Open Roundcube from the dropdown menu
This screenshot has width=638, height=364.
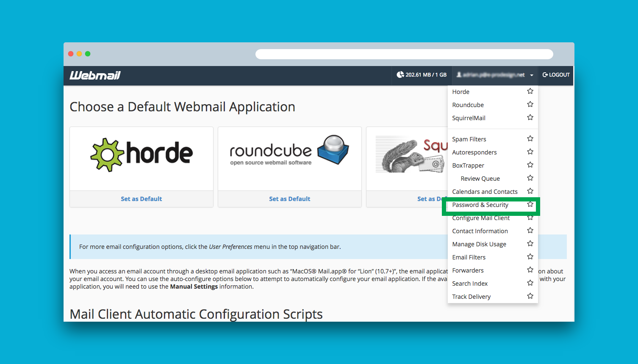[x=468, y=105]
